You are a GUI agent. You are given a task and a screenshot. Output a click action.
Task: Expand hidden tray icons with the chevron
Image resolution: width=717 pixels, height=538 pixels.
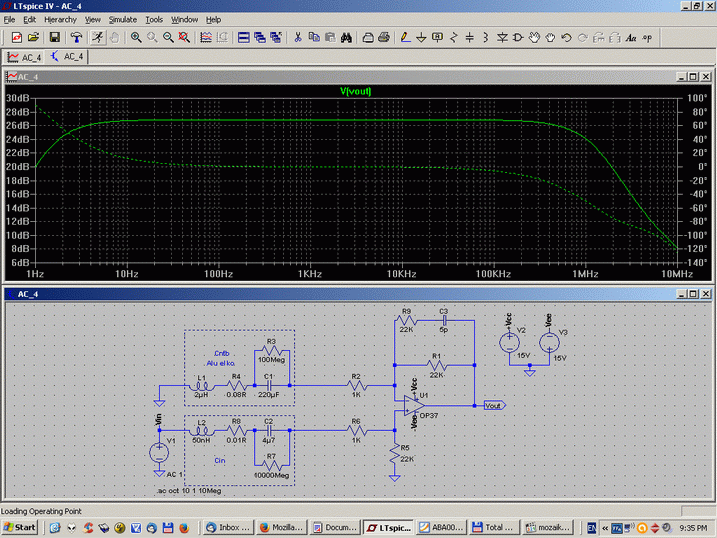tap(605, 528)
